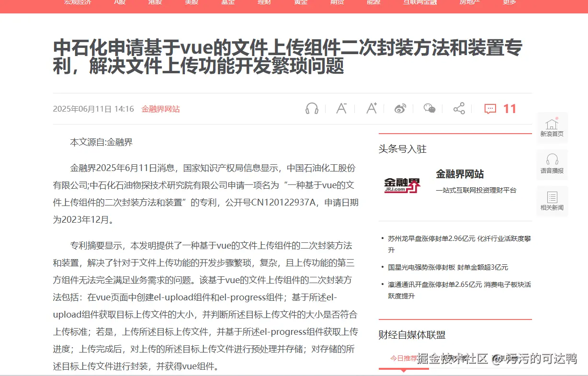Click the comment count 11
588x376 pixels.
(x=510, y=109)
